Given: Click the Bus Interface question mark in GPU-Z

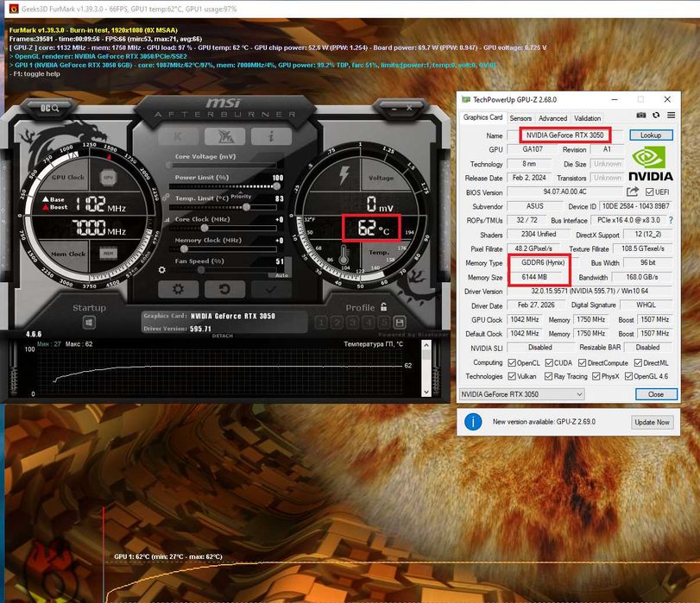Looking at the screenshot, I should click(671, 220).
